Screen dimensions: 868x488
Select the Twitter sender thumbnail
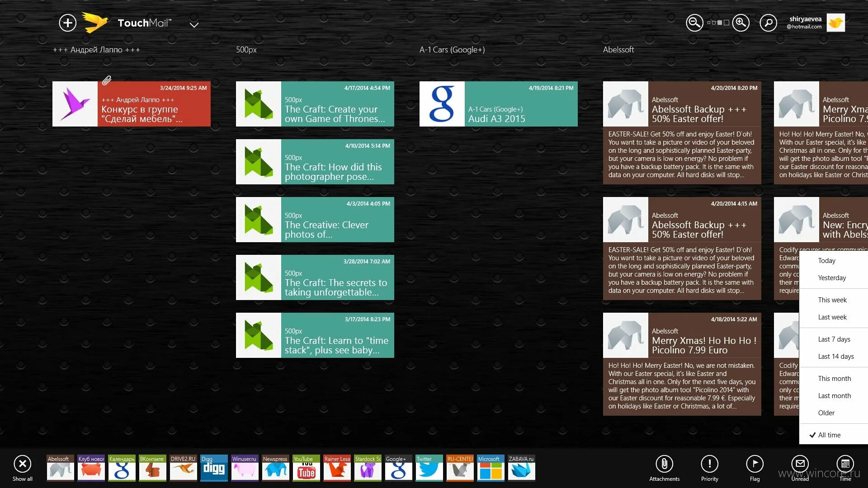[429, 468]
